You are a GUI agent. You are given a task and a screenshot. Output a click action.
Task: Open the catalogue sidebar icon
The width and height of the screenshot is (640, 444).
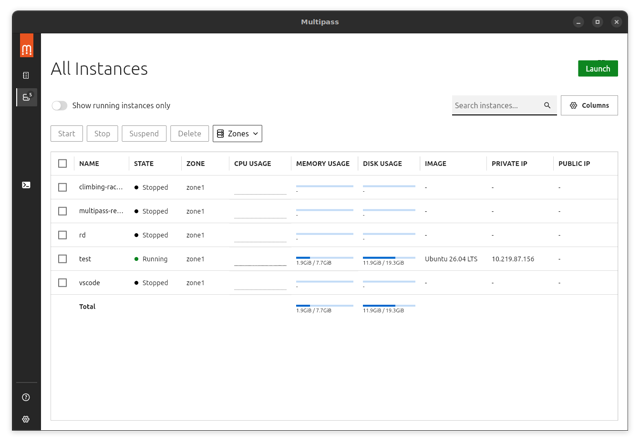[x=26, y=75]
